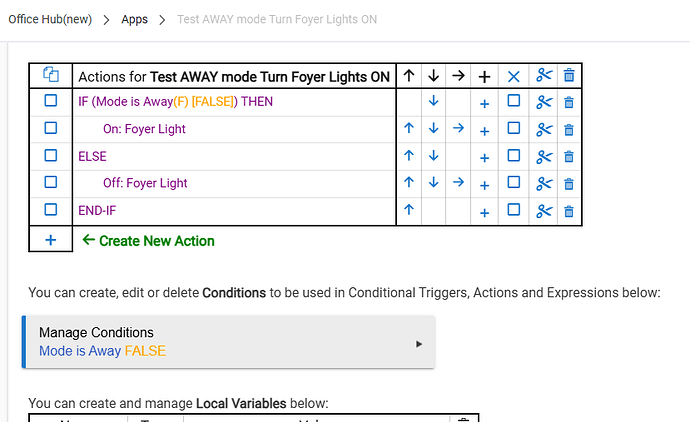Cut On: Foyer Light using scissors icon
690x422 pixels.
click(x=544, y=129)
